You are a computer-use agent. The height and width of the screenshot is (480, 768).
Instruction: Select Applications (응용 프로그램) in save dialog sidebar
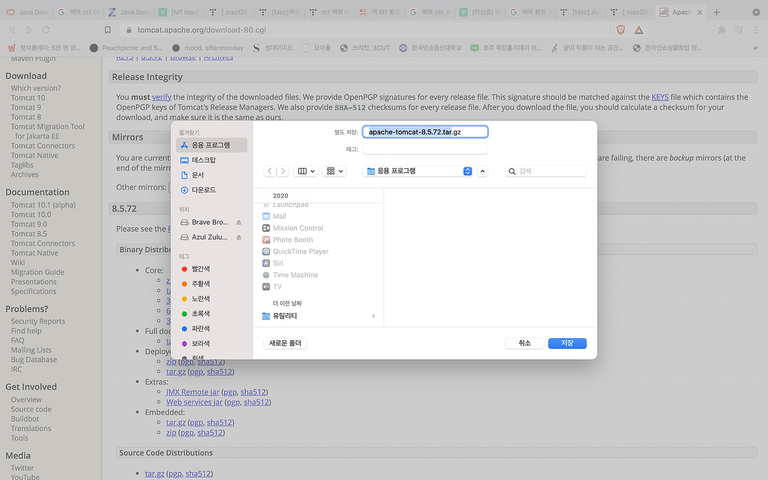(211, 145)
